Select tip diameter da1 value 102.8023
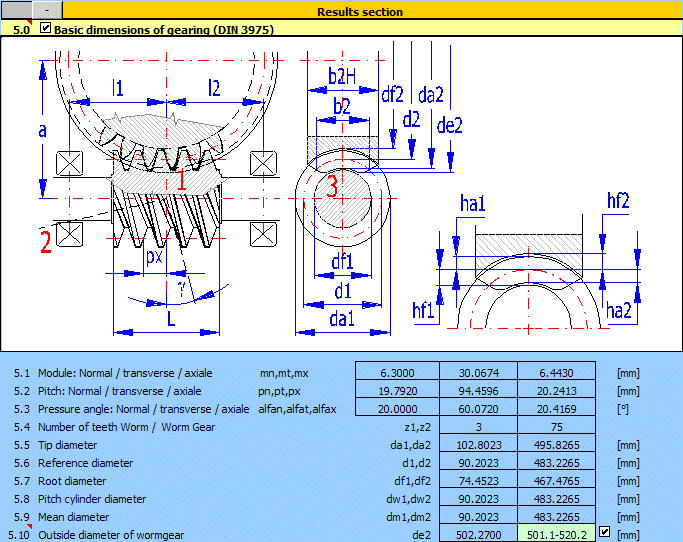This screenshot has height=542, width=683. (478, 445)
